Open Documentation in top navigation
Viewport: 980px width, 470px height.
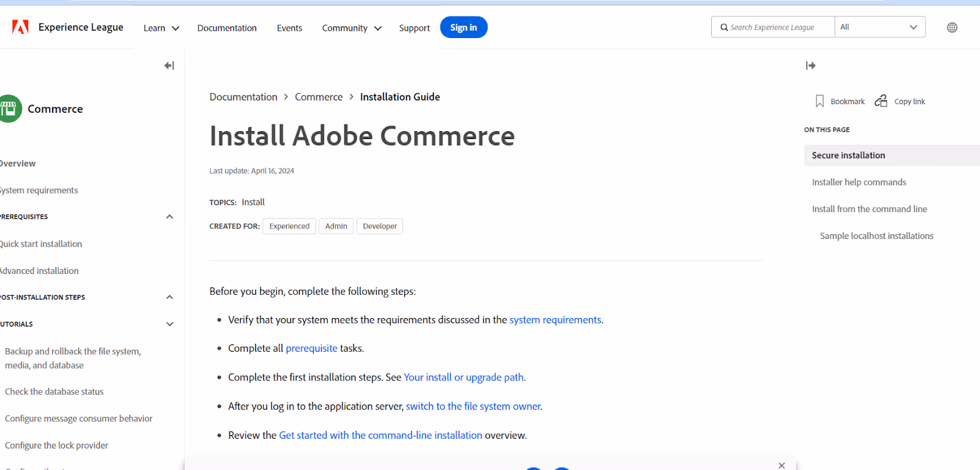pyautogui.click(x=227, y=28)
